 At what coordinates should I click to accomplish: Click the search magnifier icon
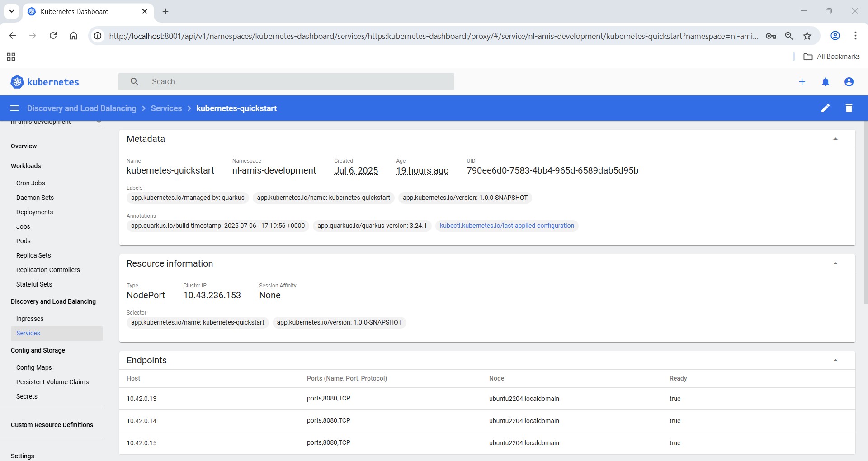[134, 81]
